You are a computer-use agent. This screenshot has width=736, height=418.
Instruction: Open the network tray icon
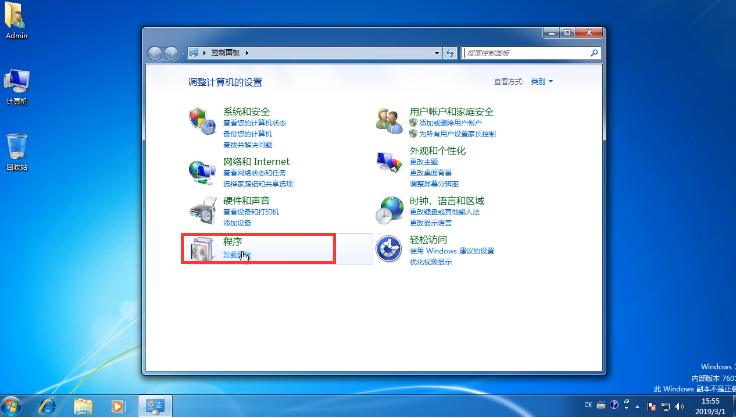pyautogui.click(x=666, y=406)
